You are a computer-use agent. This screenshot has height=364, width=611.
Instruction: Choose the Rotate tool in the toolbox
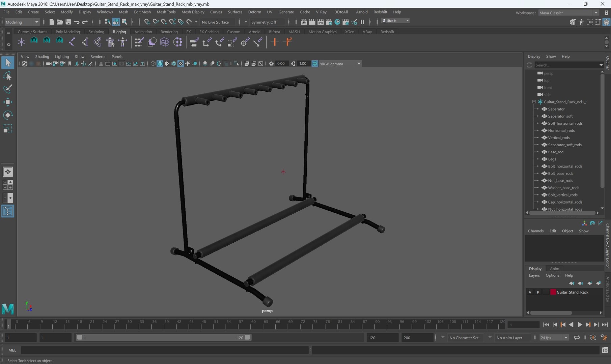[x=8, y=115]
